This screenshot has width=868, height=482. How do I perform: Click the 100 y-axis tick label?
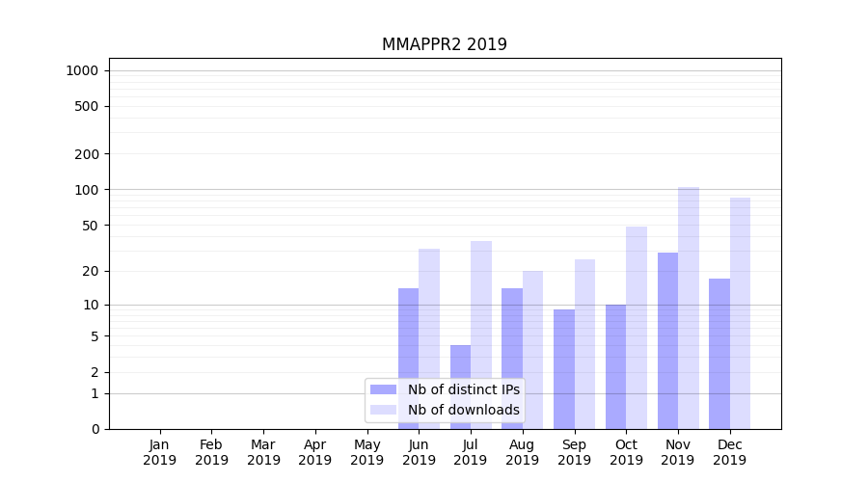pos(86,190)
